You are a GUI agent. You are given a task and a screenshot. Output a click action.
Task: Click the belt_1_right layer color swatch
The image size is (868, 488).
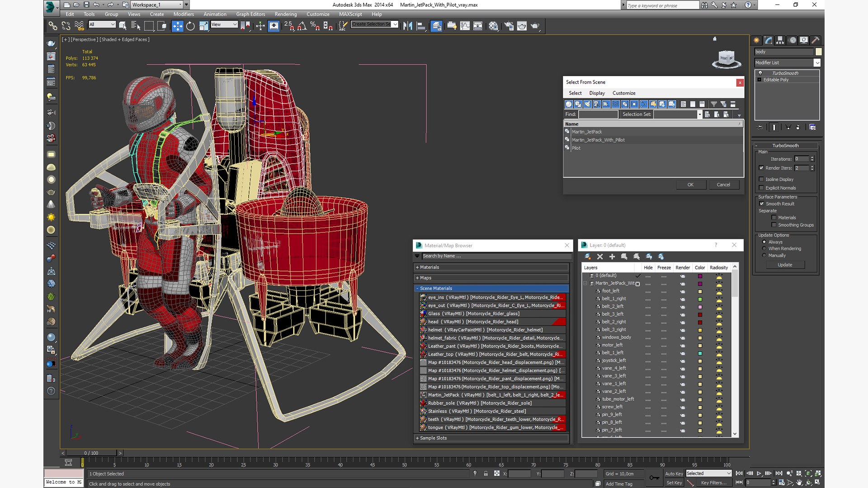coord(700,299)
